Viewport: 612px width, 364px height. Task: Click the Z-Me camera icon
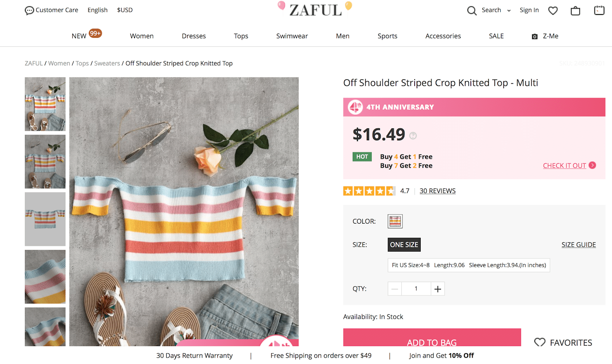(535, 36)
